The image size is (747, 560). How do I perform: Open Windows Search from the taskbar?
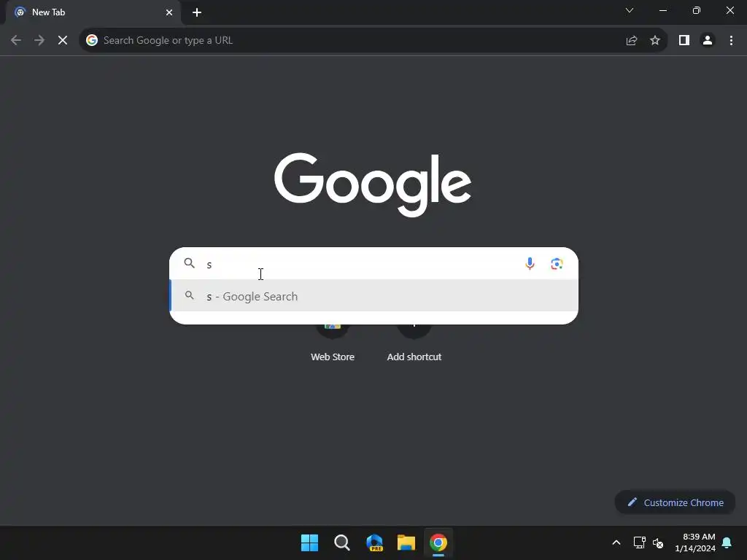[342, 542]
